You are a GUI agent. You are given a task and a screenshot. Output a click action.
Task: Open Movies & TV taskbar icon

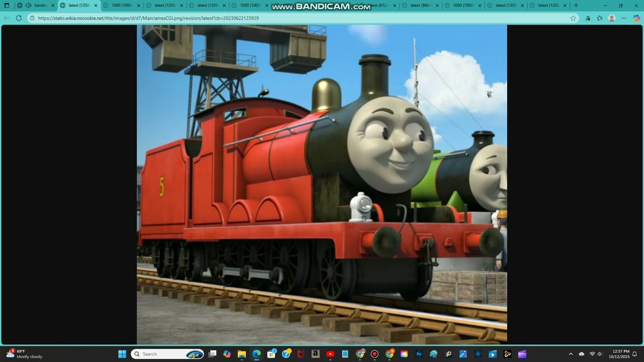493,354
